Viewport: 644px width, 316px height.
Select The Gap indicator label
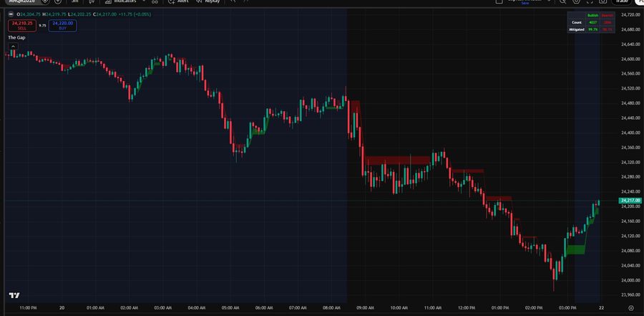[16, 37]
